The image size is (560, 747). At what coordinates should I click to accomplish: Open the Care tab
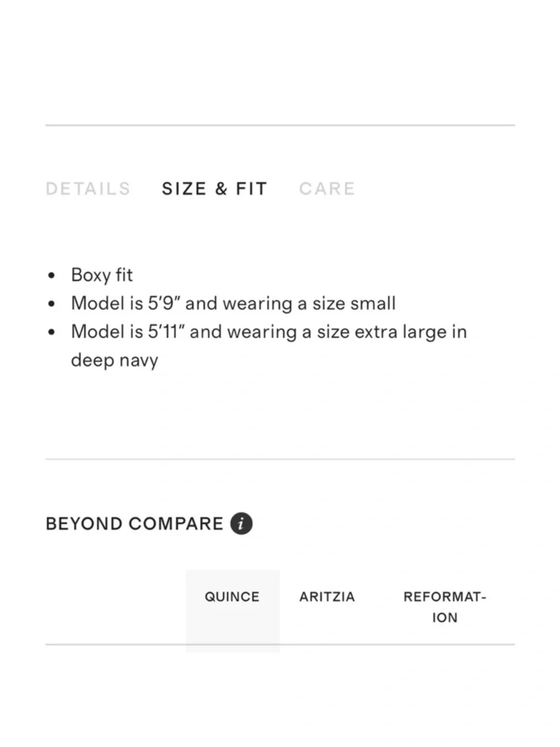(327, 189)
